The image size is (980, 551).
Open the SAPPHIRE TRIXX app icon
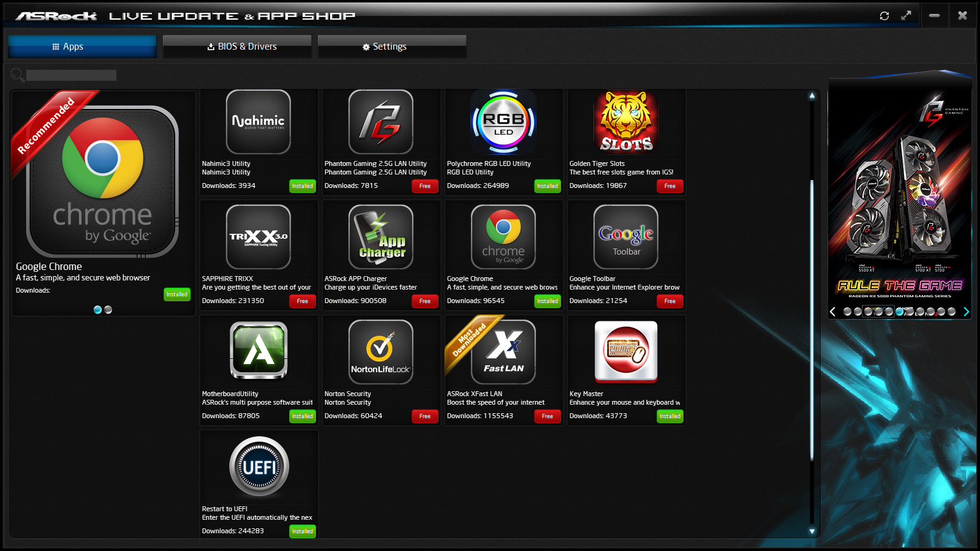point(258,236)
